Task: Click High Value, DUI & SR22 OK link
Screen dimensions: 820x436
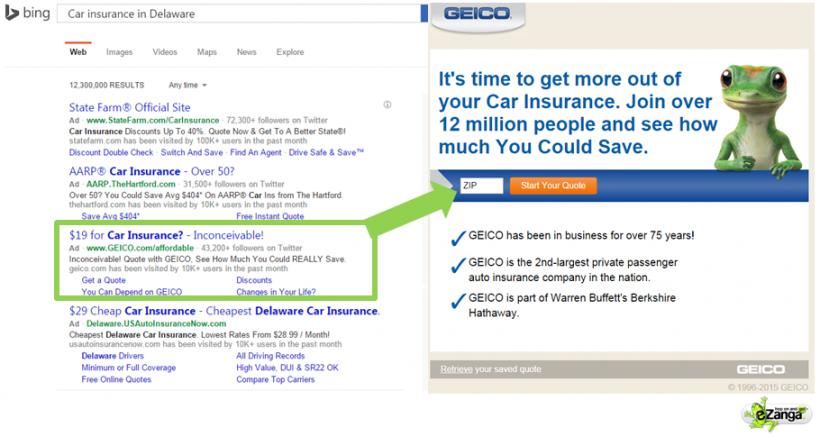Action: [287, 368]
